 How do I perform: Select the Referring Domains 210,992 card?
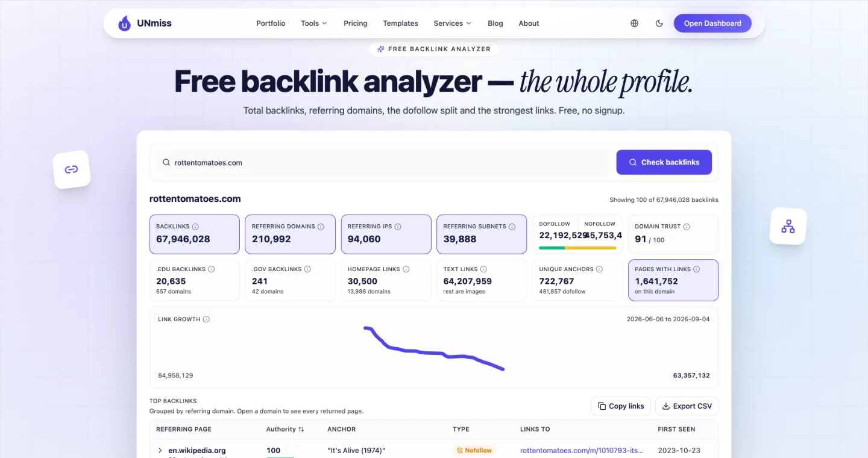(290, 234)
